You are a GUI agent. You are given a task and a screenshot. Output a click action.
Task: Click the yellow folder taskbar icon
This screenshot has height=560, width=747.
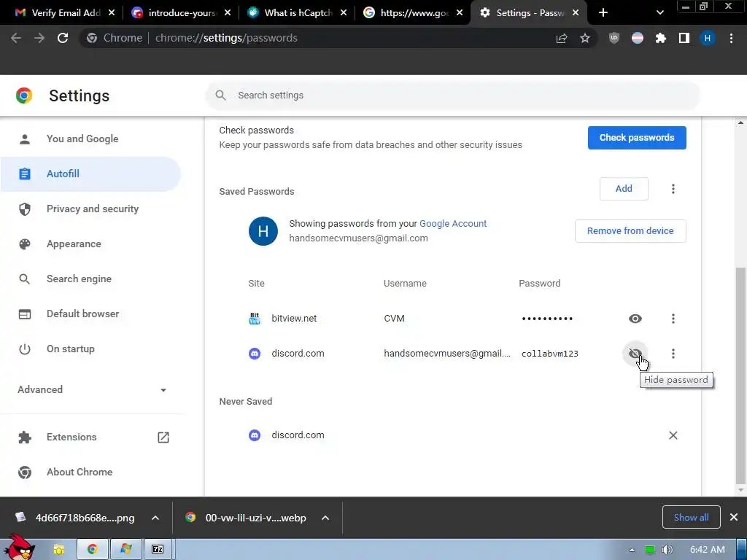(x=58, y=550)
